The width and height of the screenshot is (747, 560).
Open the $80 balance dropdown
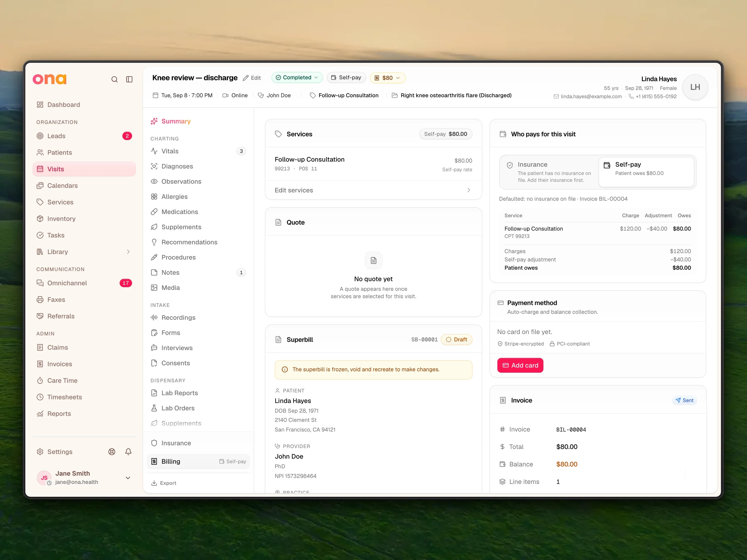point(388,78)
